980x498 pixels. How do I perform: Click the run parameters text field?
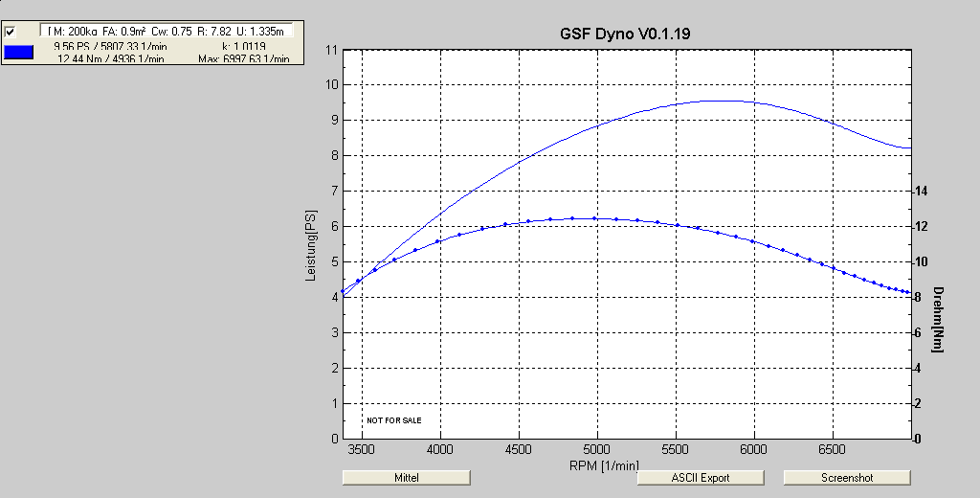click(x=167, y=32)
